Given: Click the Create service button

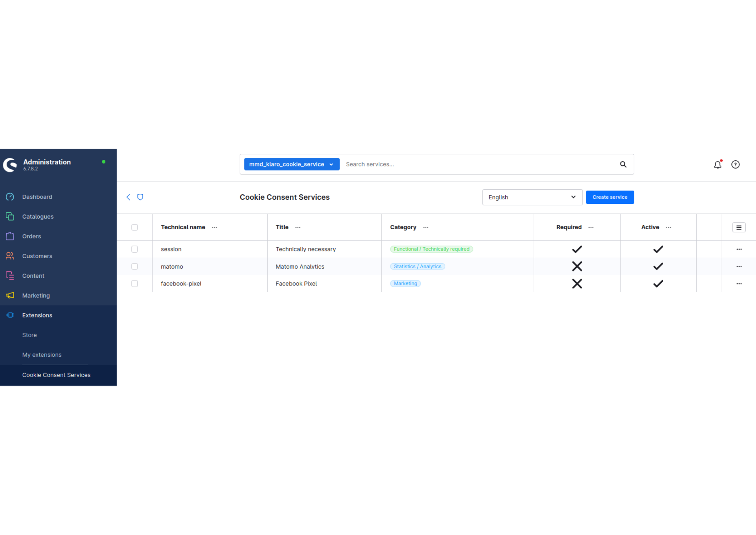Looking at the screenshot, I should click(x=610, y=197).
